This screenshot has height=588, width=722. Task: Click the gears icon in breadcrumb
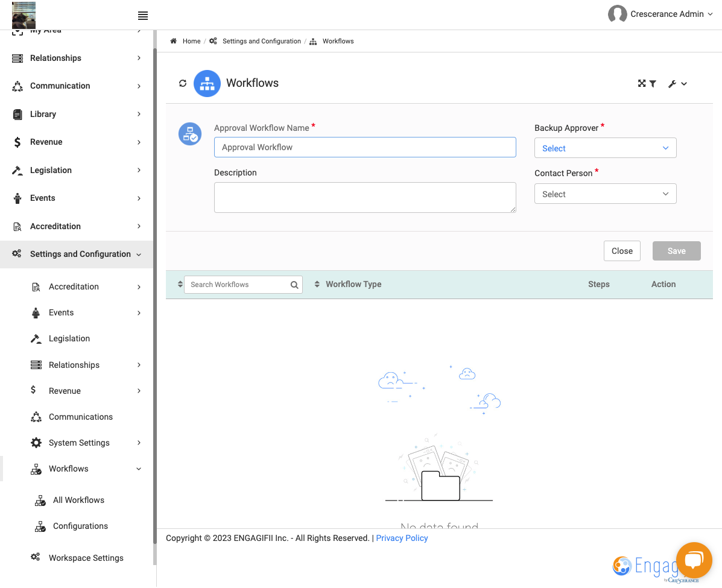click(x=213, y=41)
